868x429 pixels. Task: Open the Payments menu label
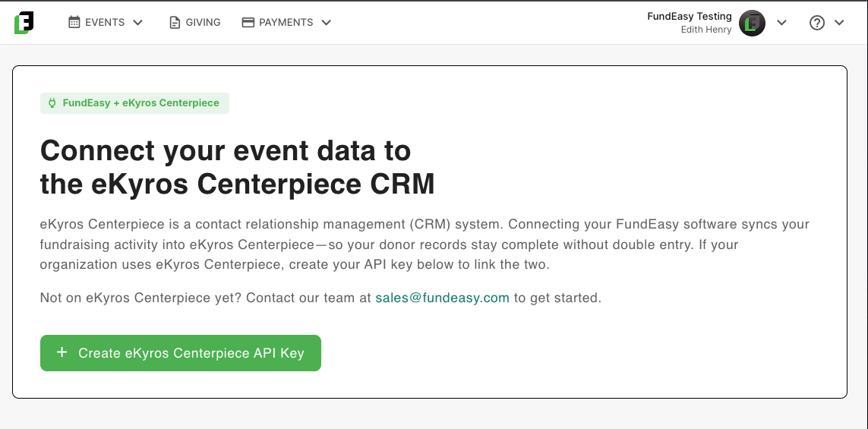click(286, 22)
